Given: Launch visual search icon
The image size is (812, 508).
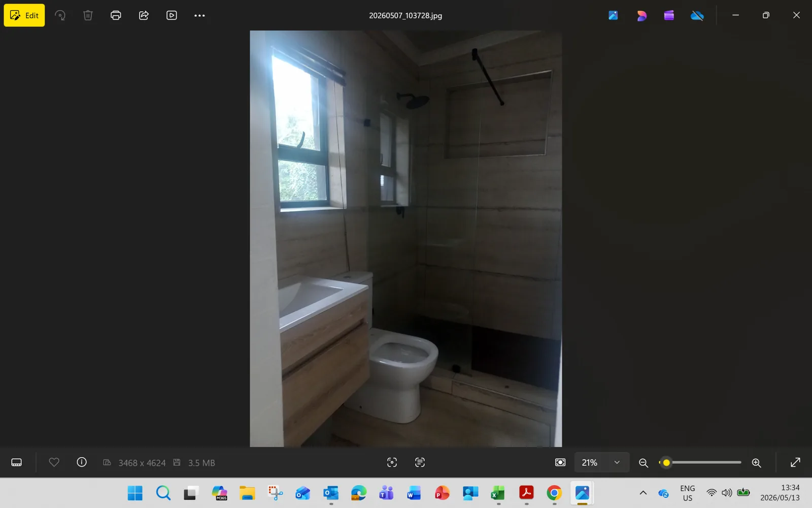Looking at the screenshot, I should [392, 462].
